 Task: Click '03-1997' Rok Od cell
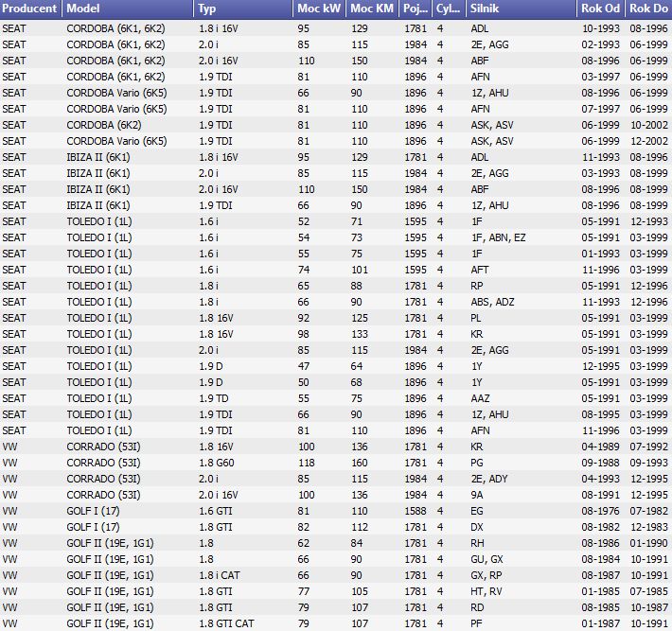point(600,78)
